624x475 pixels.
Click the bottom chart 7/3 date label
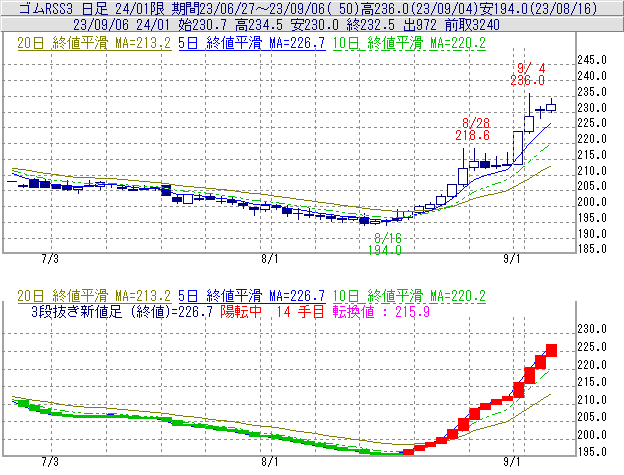[50, 462]
